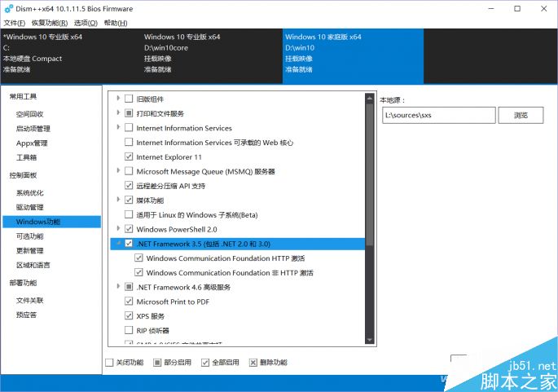558x392 pixels.
Task: Uncheck WCF HTTP 激活 checkbox
Action: click(x=138, y=258)
